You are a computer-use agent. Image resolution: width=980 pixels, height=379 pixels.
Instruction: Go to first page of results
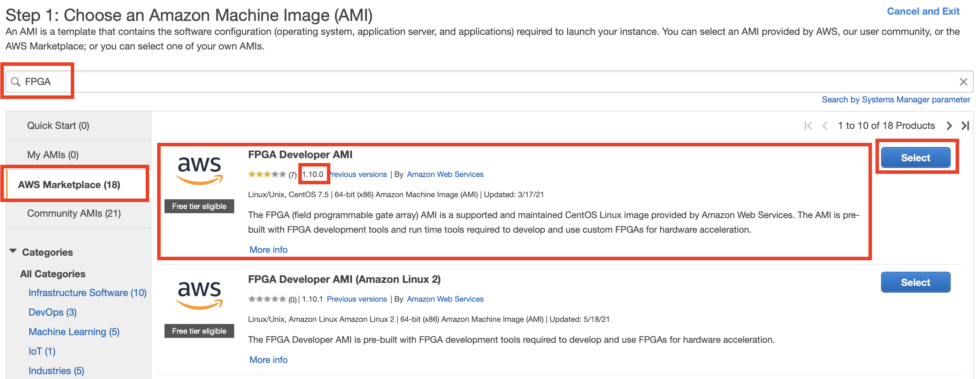click(808, 126)
